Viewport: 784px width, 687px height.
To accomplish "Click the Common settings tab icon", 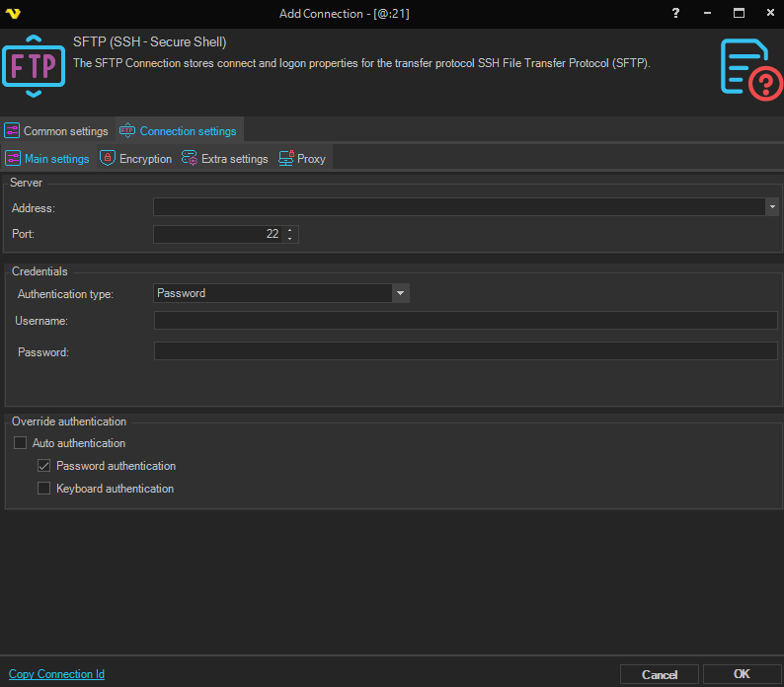I will [13, 131].
